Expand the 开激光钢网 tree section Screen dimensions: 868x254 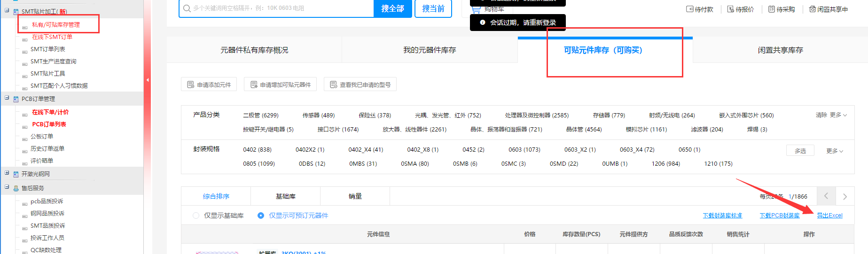point(7,173)
